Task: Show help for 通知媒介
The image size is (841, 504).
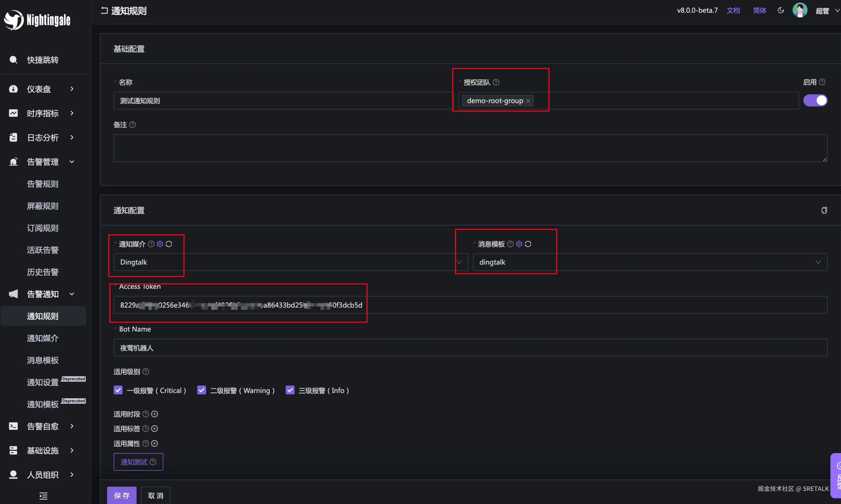Action: 151,244
